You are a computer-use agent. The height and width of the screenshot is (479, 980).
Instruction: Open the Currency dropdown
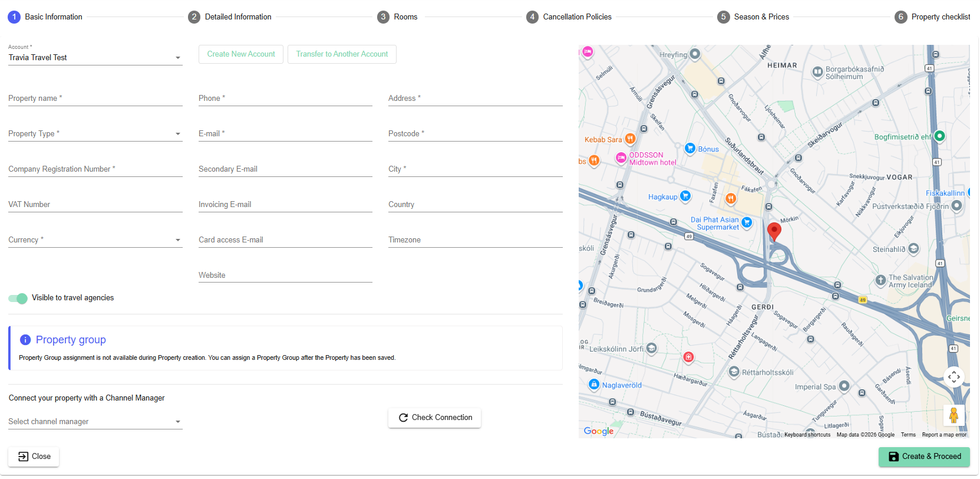pos(95,240)
